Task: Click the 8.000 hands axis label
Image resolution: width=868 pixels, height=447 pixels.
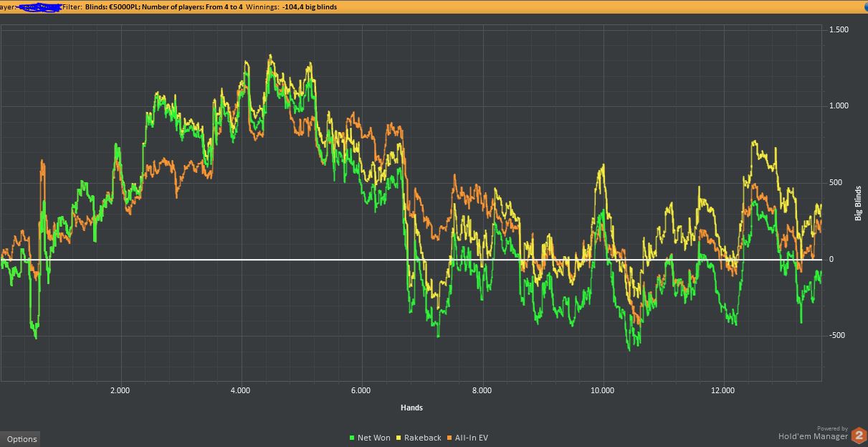Action: click(x=482, y=391)
